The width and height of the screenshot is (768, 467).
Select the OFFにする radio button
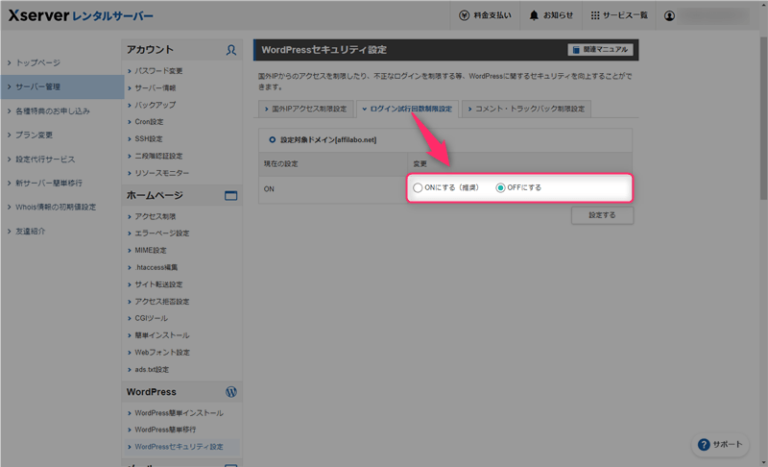(501, 188)
